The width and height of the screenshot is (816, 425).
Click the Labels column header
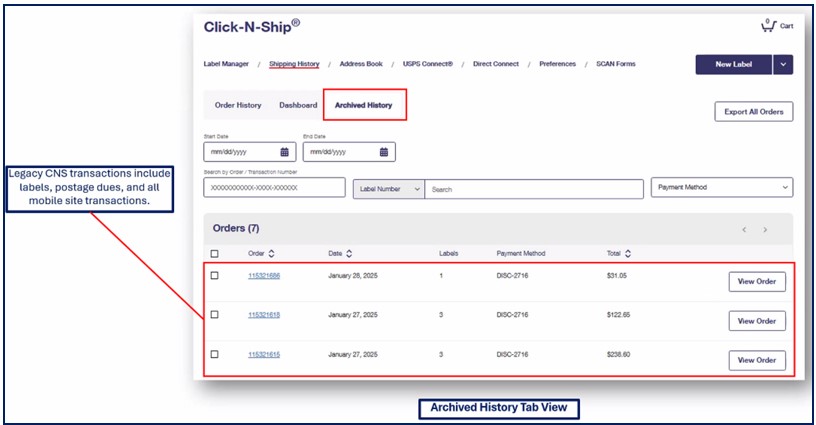point(449,253)
